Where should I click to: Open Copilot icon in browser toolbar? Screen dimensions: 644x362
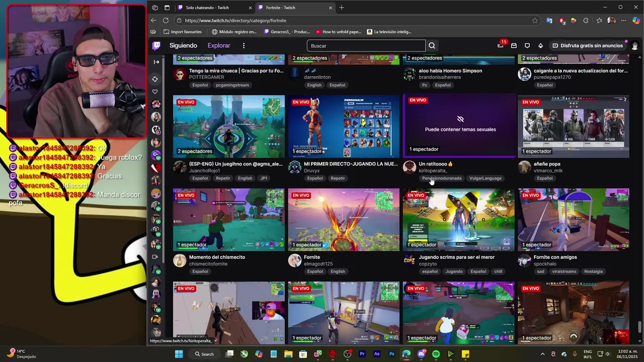(636, 21)
